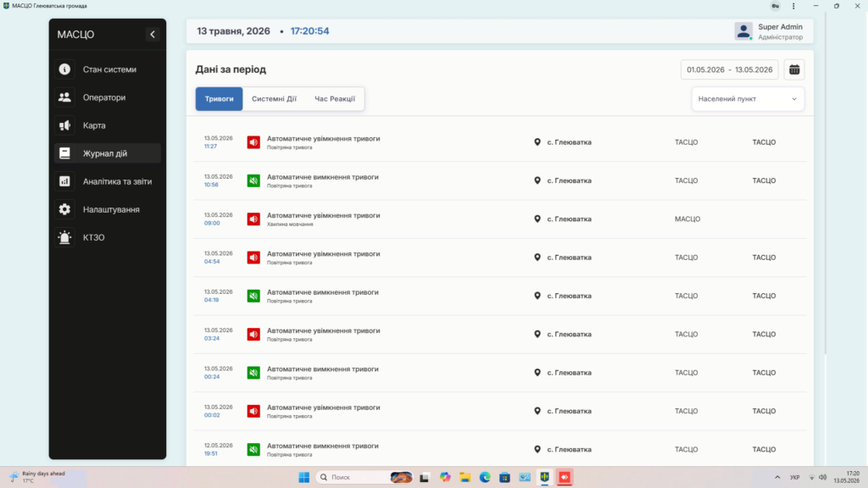Image resolution: width=868 pixels, height=488 pixels.
Task: Click red speaker icon of 11:27 alarm
Action: coord(253,142)
